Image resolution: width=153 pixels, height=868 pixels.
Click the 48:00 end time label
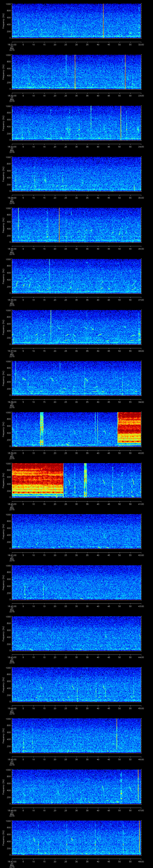(141, 861)
